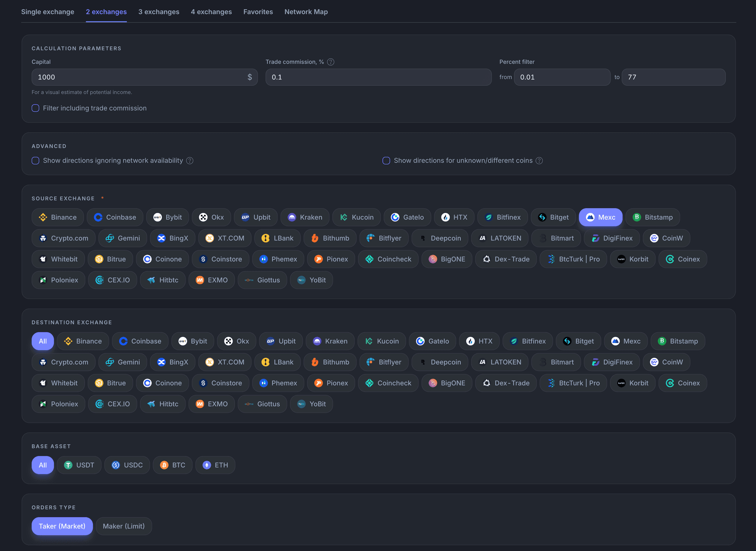Click the Upbit logo in source exchanges
756x551 pixels.
tap(245, 217)
